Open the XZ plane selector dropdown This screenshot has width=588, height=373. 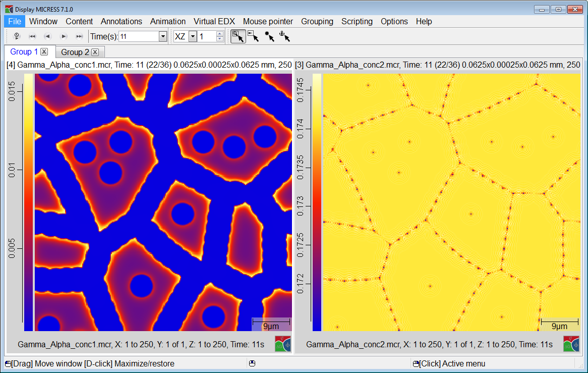pos(193,36)
